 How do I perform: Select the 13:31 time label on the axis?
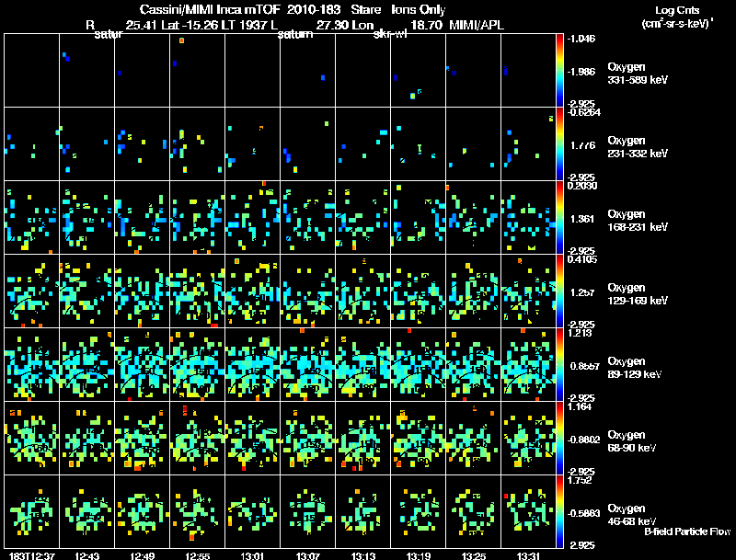pyautogui.click(x=529, y=554)
